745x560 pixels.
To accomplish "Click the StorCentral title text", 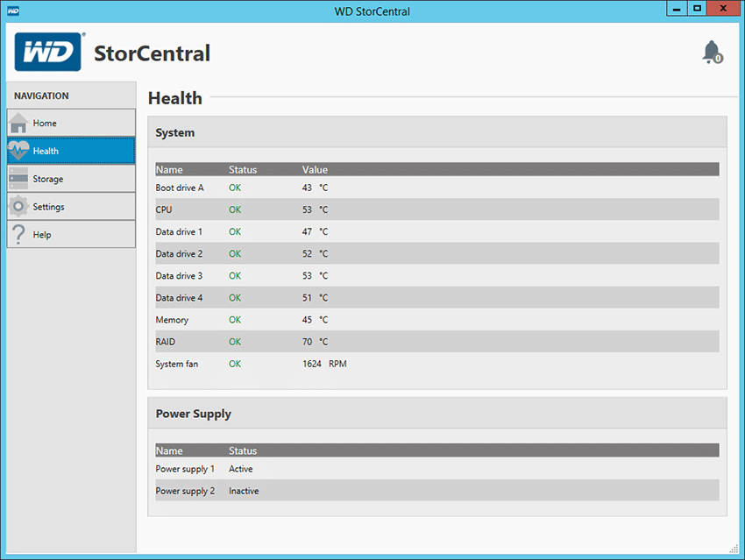I will [x=152, y=53].
